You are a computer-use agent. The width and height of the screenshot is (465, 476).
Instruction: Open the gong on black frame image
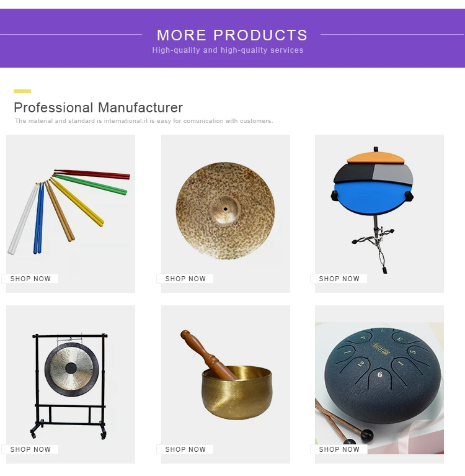click(x=71, y=384)
